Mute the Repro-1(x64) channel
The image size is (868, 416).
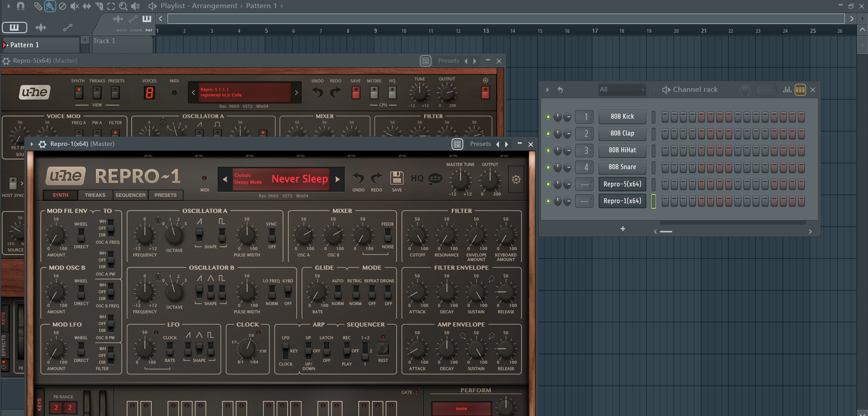548,201
